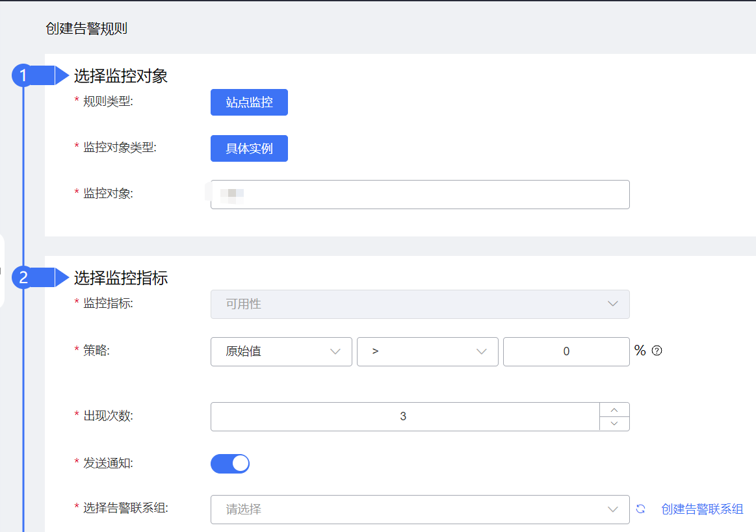756x532 pixels.
Task: Click the arrow before 选择监控对象 heading
Action: (x=62, y=76)
